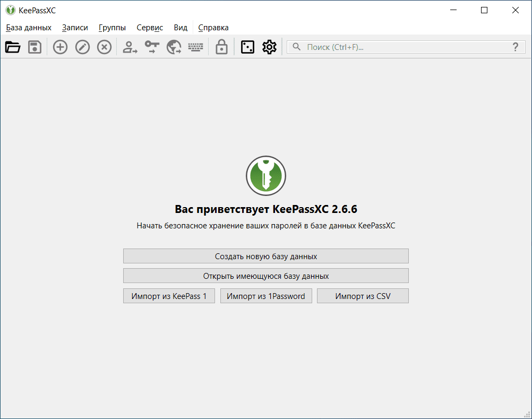Maximize the KeePassXC window
The width and height of the screenshot is (532, 419).
click(x=484, y=10)
